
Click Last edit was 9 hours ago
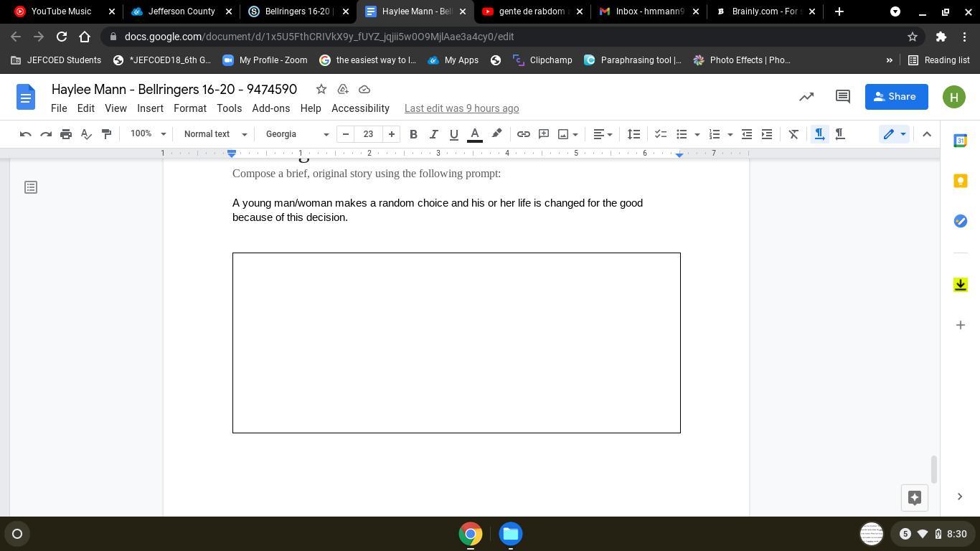tap(462, 108)
